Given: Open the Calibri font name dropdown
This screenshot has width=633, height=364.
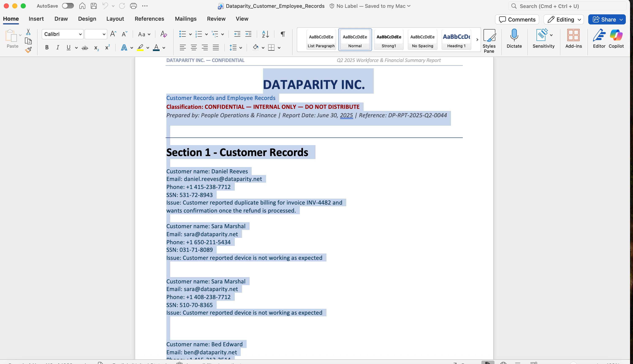Looking at the screenshot, I should click(80, 34).
